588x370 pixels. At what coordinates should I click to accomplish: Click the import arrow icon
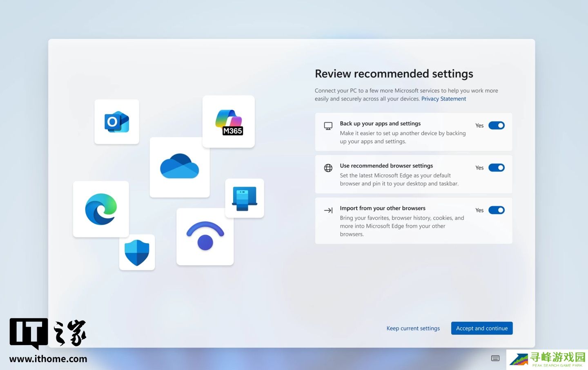(x=328, y=211)
